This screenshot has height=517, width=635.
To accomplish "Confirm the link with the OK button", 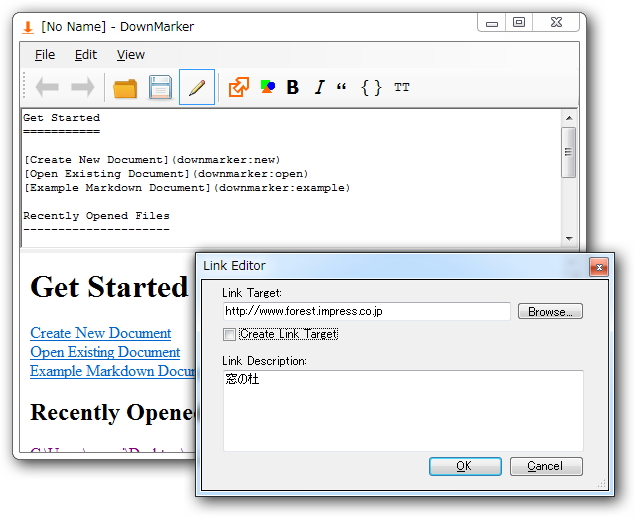I will [465, 466].
